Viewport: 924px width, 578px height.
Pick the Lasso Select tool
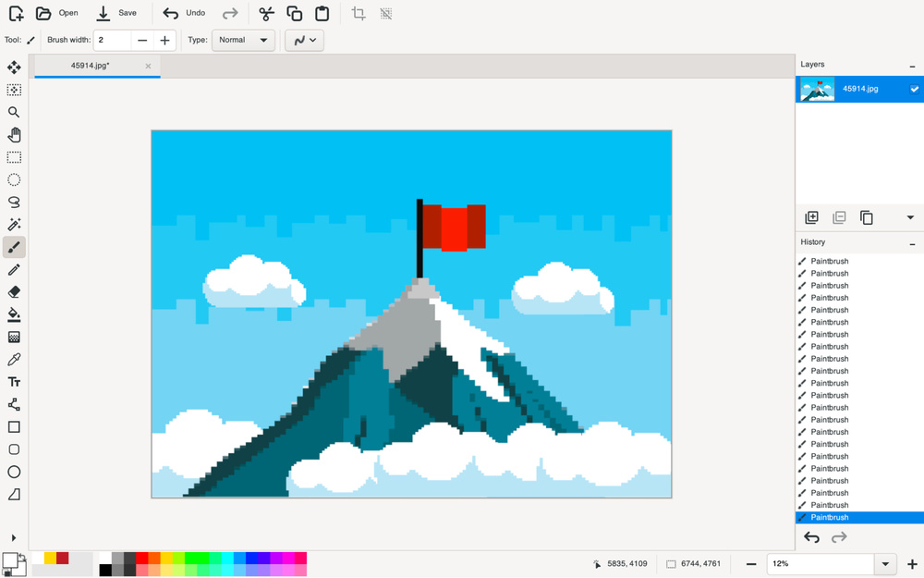(x=14, y=203)
